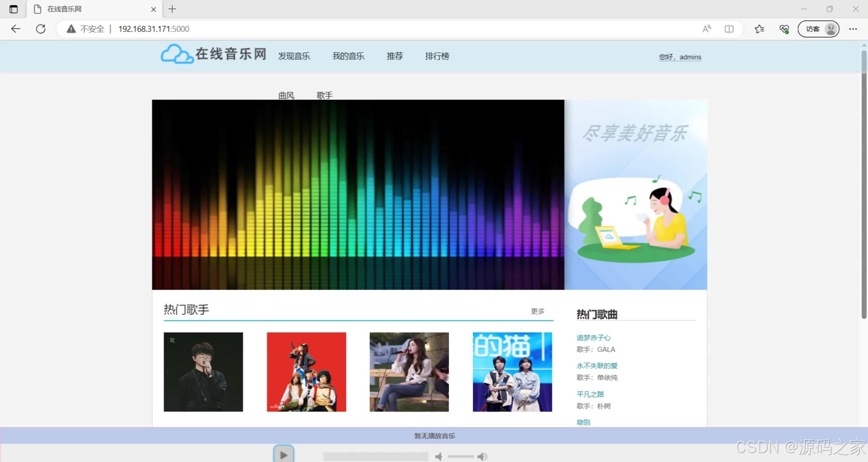
Task: Click the first singer thumbnail under 热门歌手
Action: click(203, 372)
